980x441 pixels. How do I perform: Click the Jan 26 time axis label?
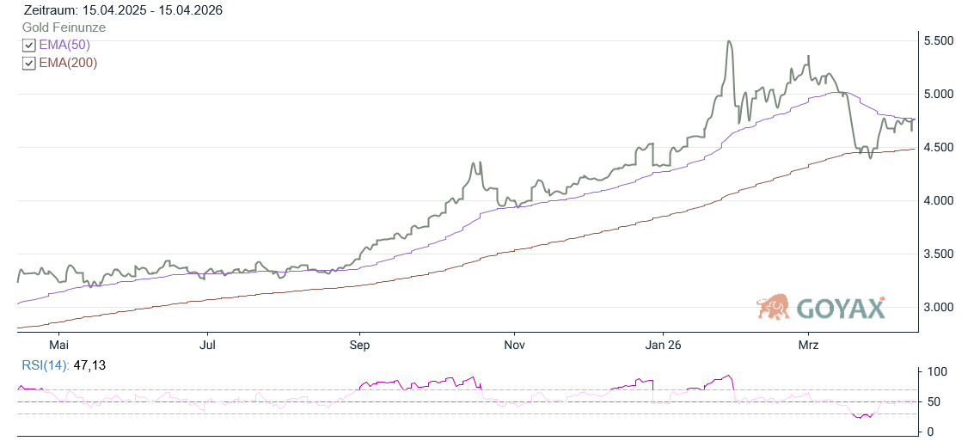coord(663,345)
